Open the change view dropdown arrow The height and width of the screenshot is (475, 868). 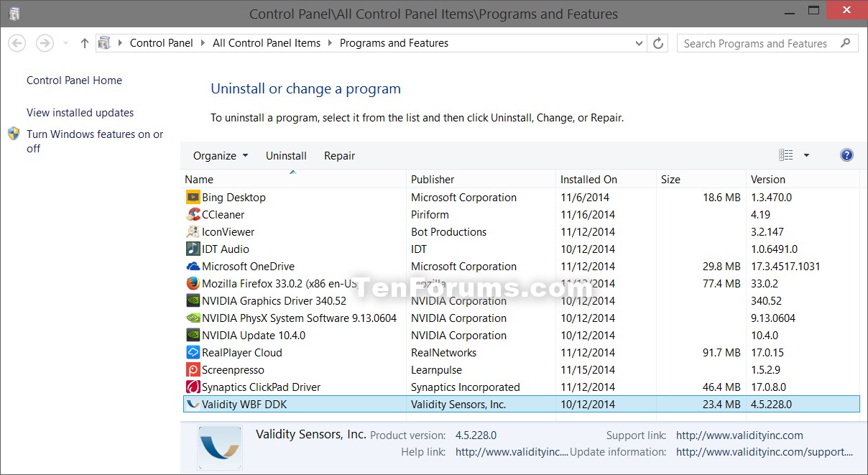tap(806, 155)
